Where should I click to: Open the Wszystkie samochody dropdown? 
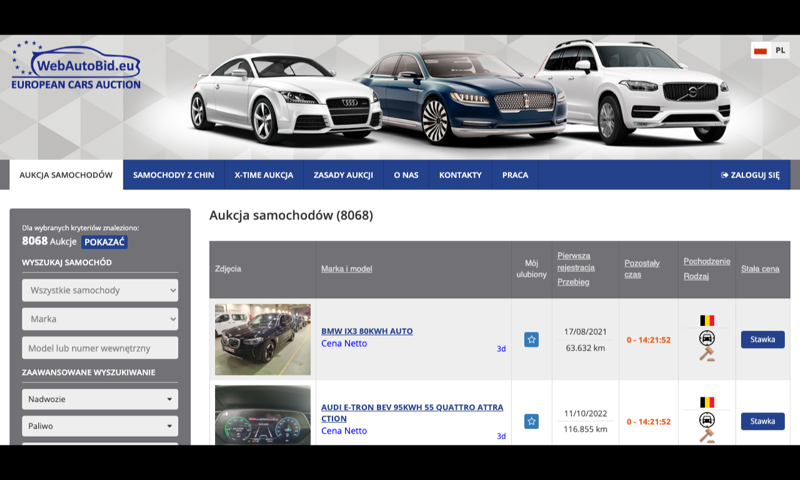[100, 290]
